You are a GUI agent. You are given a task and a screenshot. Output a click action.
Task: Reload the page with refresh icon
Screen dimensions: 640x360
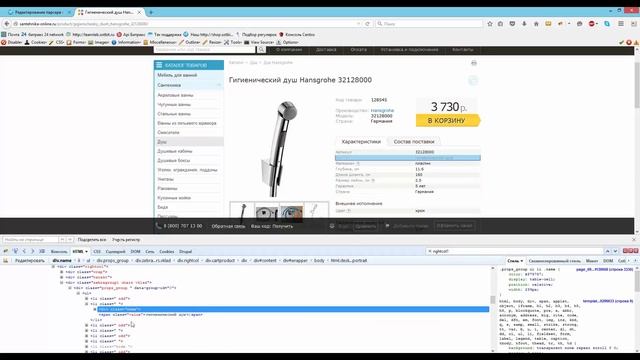point(367,24)
